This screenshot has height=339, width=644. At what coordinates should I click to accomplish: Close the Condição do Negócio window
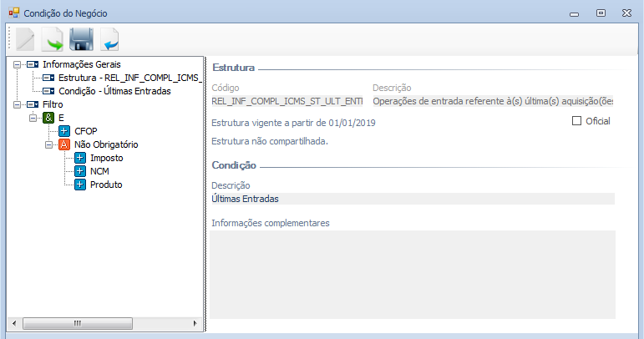626,13
